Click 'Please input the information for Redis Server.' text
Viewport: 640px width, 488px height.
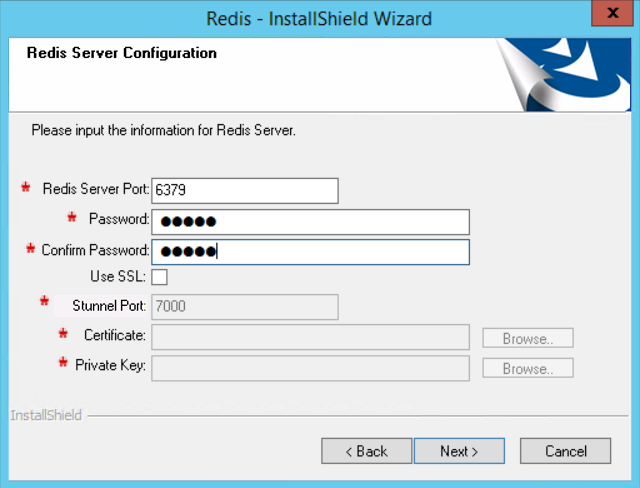(x=164, y=130)
